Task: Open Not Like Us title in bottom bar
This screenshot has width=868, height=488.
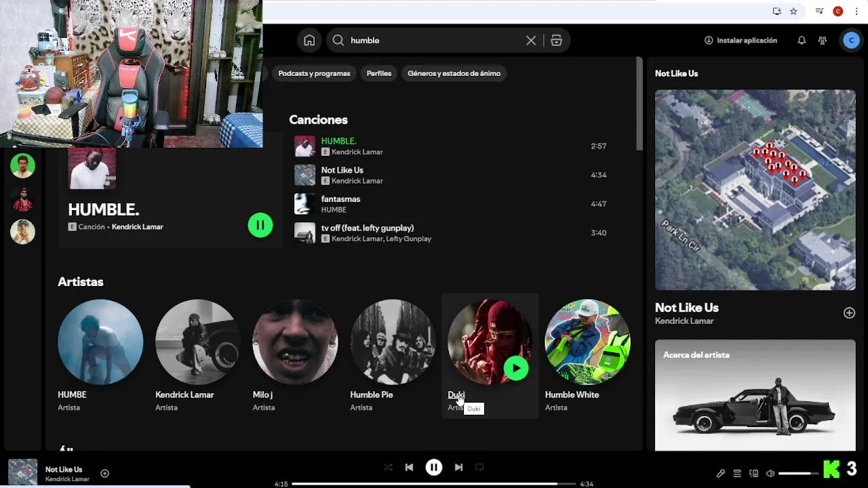Action: click(x=64, y=469)
